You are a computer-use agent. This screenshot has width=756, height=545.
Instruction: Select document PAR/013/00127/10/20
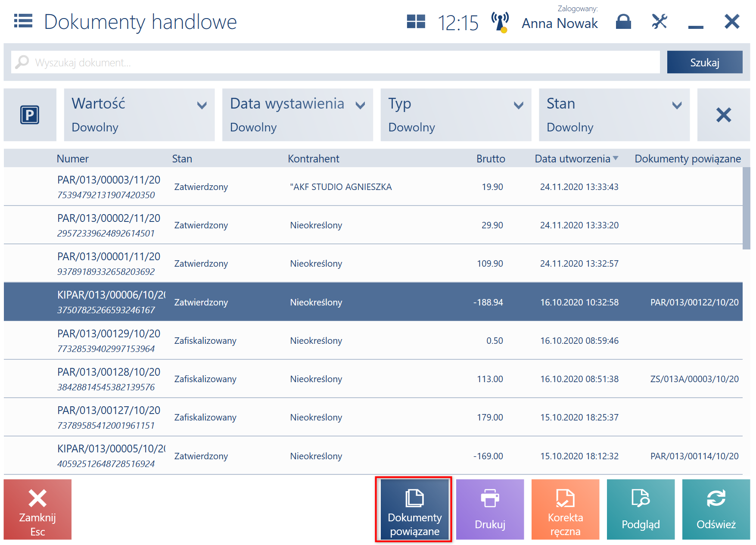click(x=373, y=417)
